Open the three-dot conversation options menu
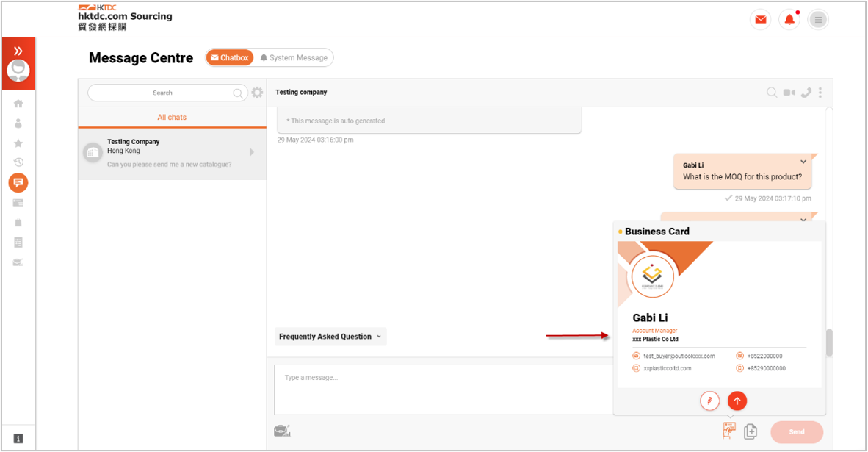 pos(820,93)
